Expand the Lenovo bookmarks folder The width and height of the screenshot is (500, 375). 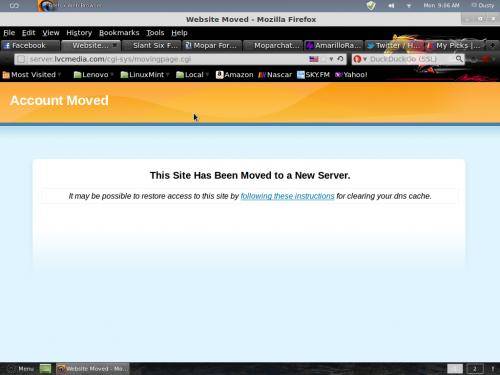93,75
